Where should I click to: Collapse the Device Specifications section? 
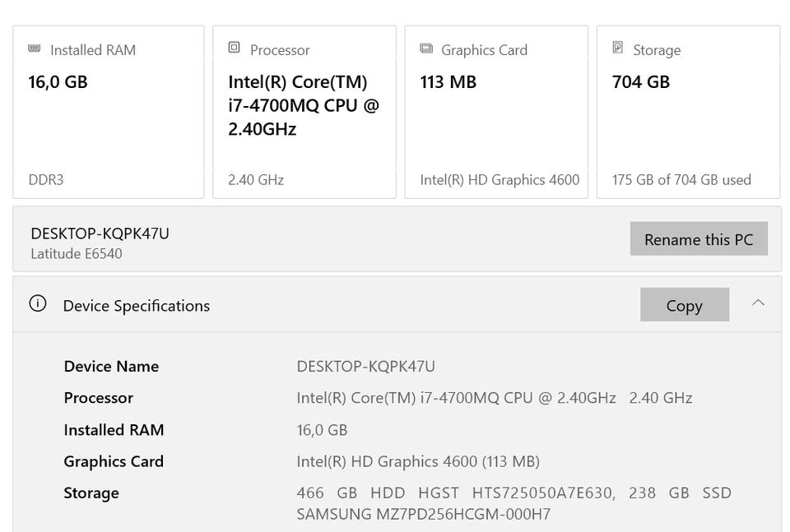pyautogui.click(x=758, y=303)
